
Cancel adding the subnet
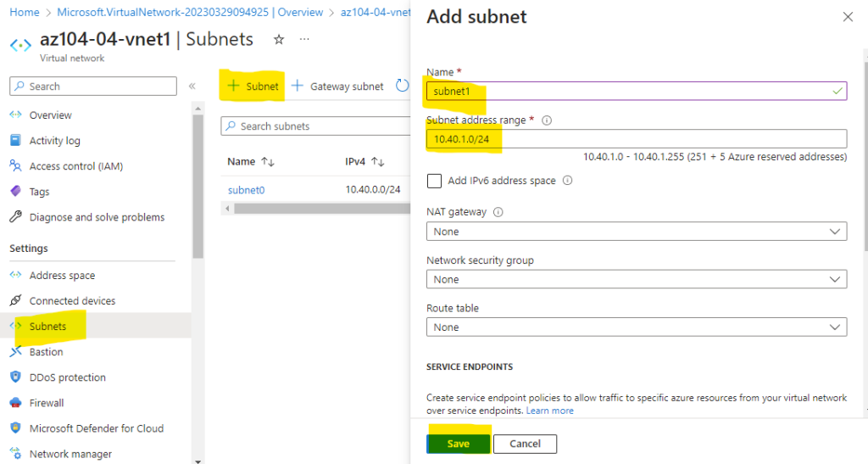tap(525, 444)
